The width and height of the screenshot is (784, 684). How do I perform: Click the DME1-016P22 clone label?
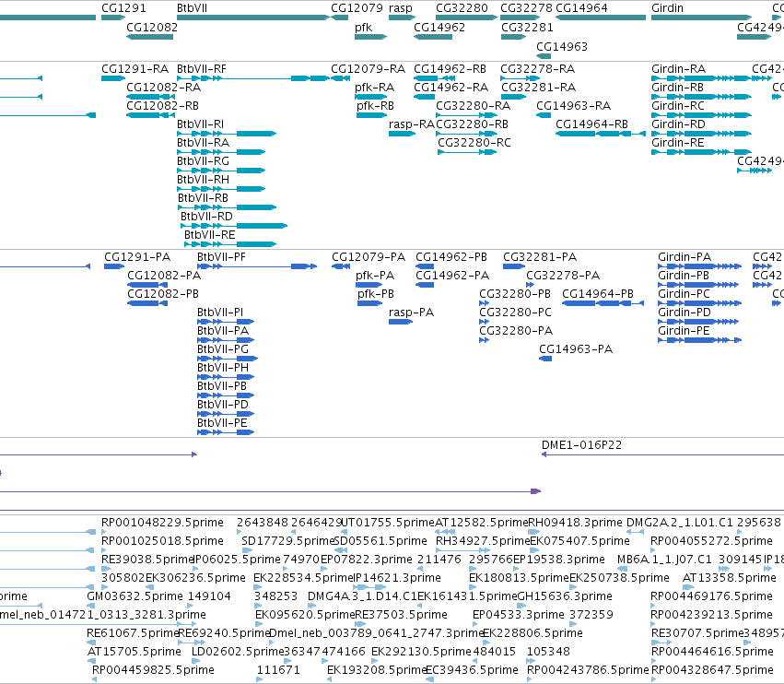click(x=581, y=445)
